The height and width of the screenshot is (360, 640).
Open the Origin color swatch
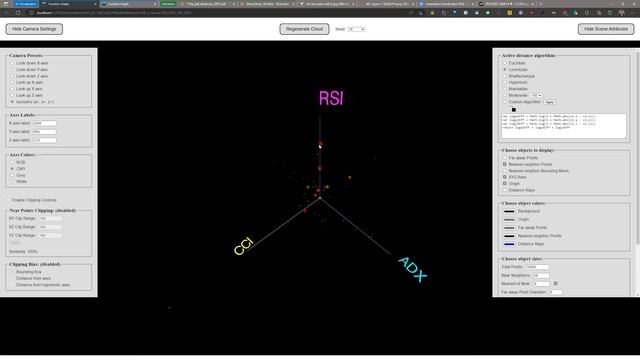coord(509,220)
